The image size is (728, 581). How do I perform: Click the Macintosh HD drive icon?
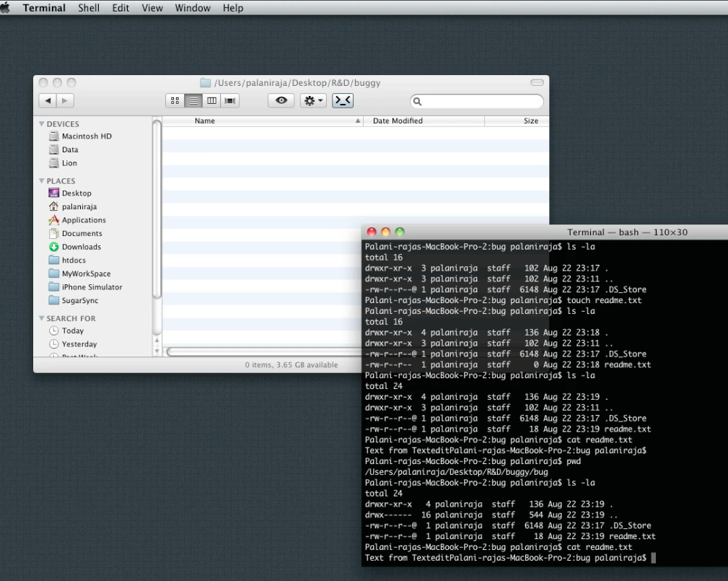pyautogui.click(x=54, y=136)
